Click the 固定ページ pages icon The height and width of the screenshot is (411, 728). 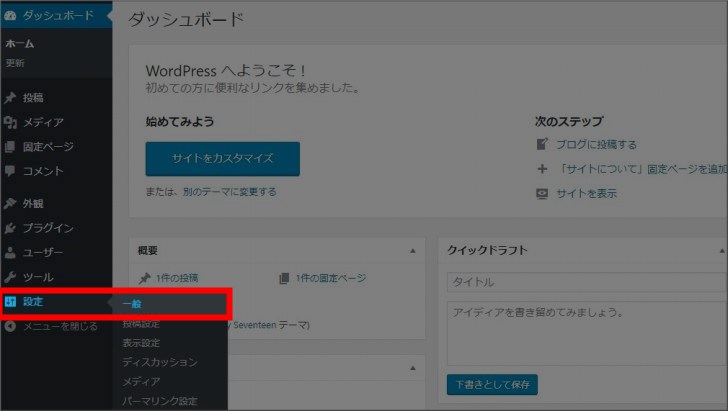(10, 147)
